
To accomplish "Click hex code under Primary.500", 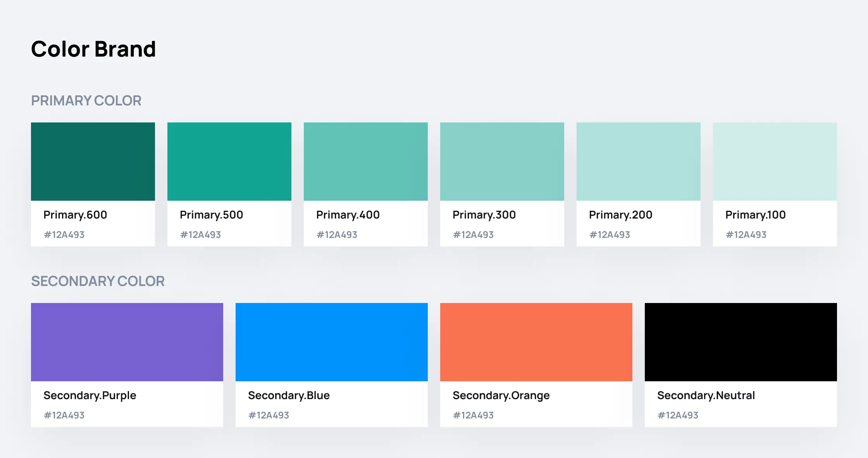I will tap(200, 235).
